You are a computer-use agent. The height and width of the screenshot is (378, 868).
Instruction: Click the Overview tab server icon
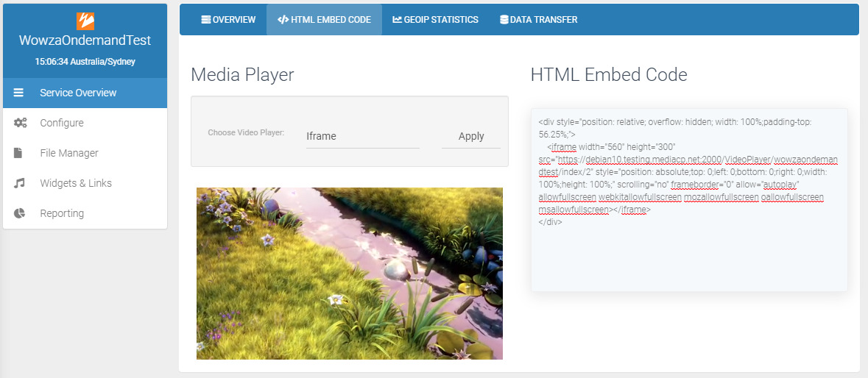point(206,20)
